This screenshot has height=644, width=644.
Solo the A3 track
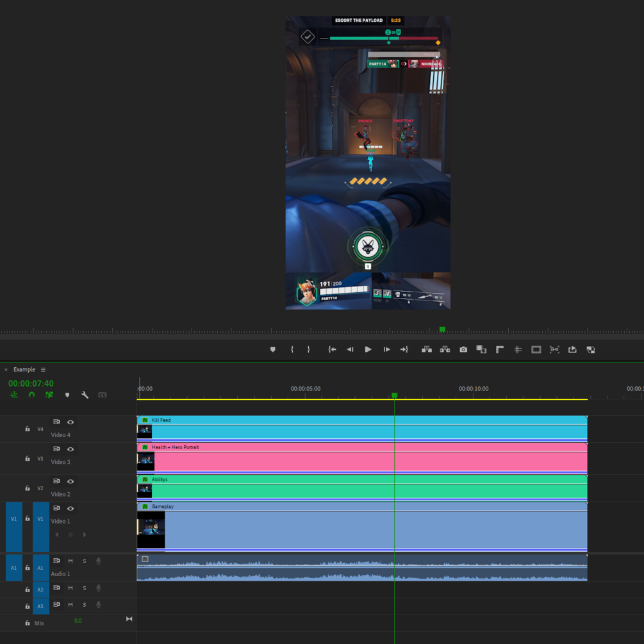tap(85, 604)
